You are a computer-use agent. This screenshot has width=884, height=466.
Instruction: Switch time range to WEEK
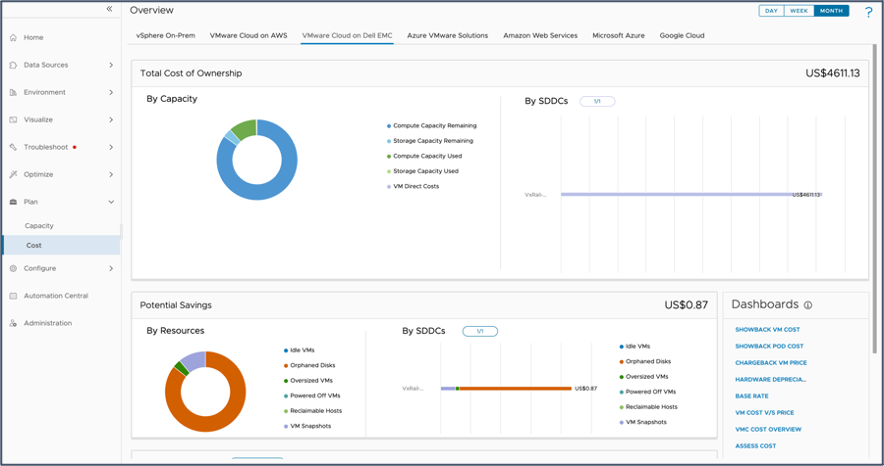(798, 11)
